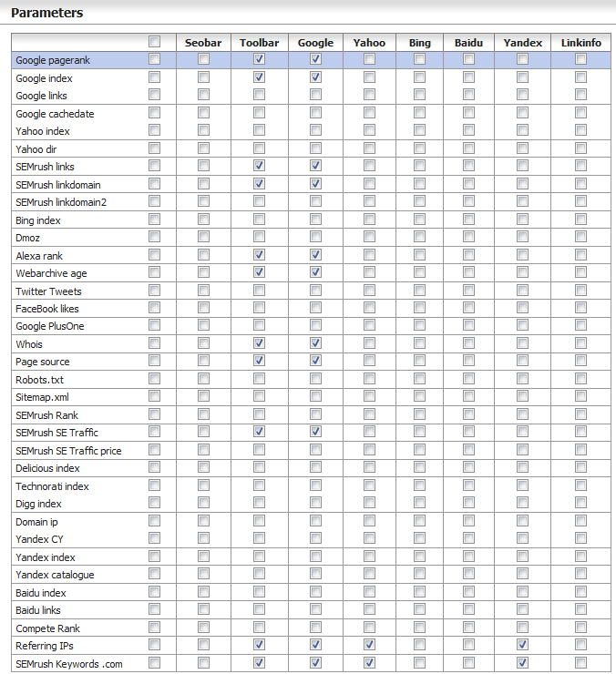Enable Seobar for Twitter Tweets
This screenshot has height=674, width=616.
[203, 291]
